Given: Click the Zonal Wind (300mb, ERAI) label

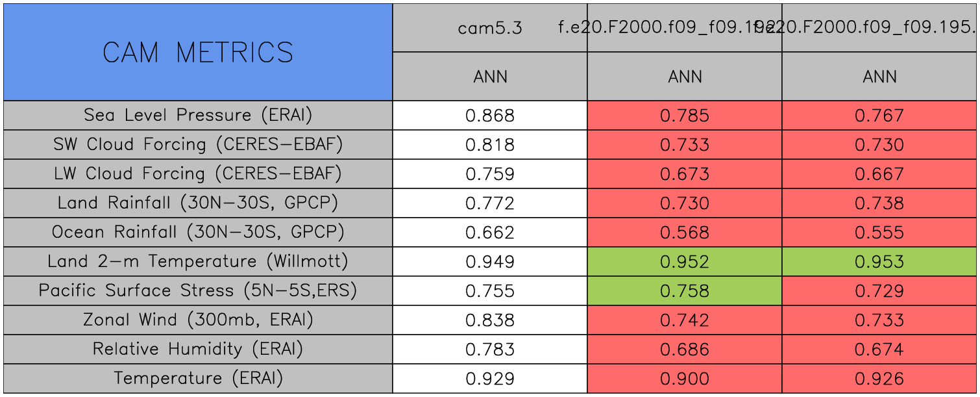Looking at the screenshot, I should (x=198, y=320).
